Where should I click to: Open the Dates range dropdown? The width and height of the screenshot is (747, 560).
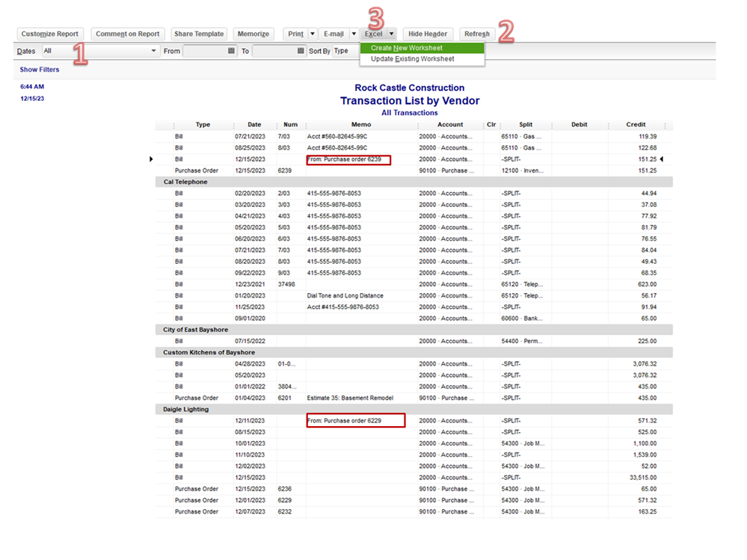pyautogui.click(x=100, y=51)
